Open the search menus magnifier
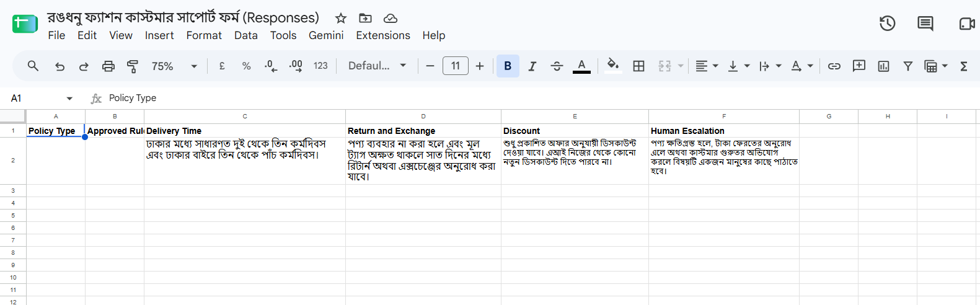 coord(33,66)
